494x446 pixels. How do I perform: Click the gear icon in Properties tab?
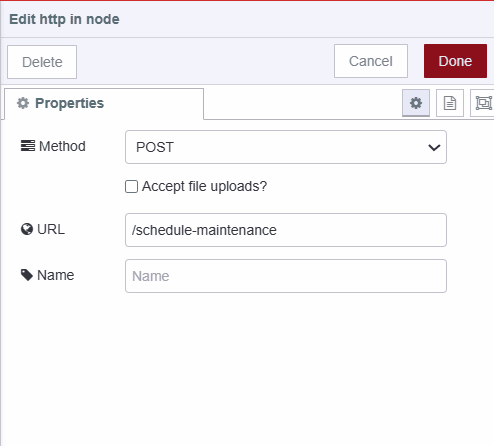(23, 103)
